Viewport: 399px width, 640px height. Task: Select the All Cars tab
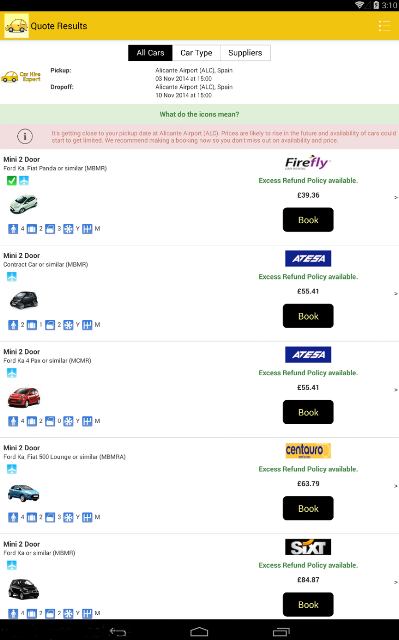click(x=150, y=53)
